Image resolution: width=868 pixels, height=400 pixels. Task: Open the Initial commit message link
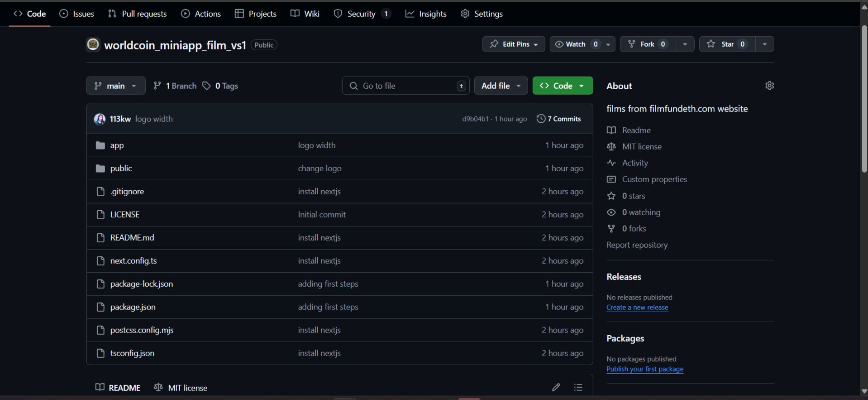point(322,215)
